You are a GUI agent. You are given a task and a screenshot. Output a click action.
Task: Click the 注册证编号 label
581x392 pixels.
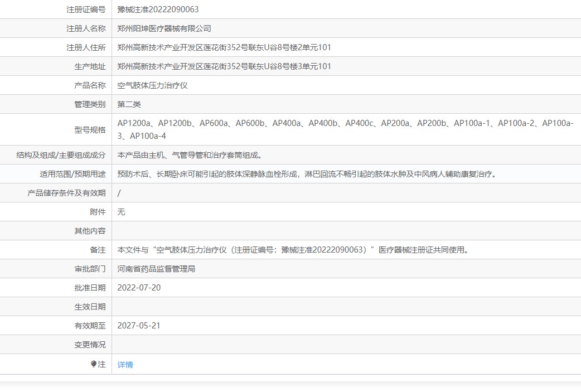click(86, 9)
